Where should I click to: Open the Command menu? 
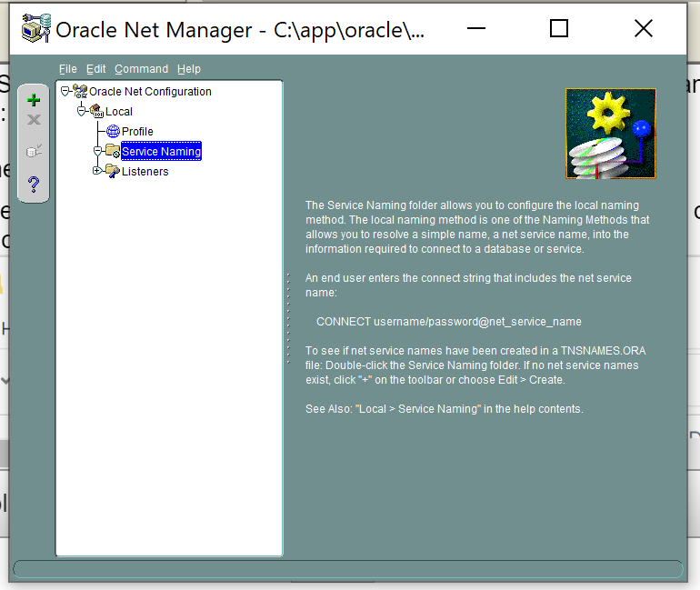(141, 69)
